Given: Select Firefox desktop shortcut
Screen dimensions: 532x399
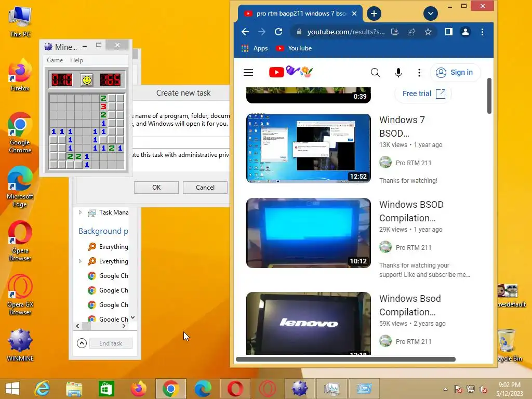Looking at the screenshot, I should tap(20, 75).
